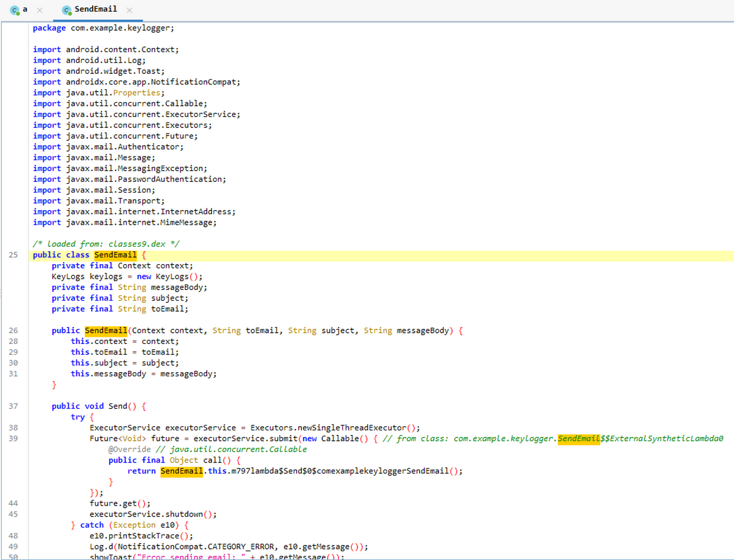Image resolution: width=734 pixels, height=560 pixels.
Task: Click import javax.mail.internet.MimeMessage line
Action: [124, 222]
